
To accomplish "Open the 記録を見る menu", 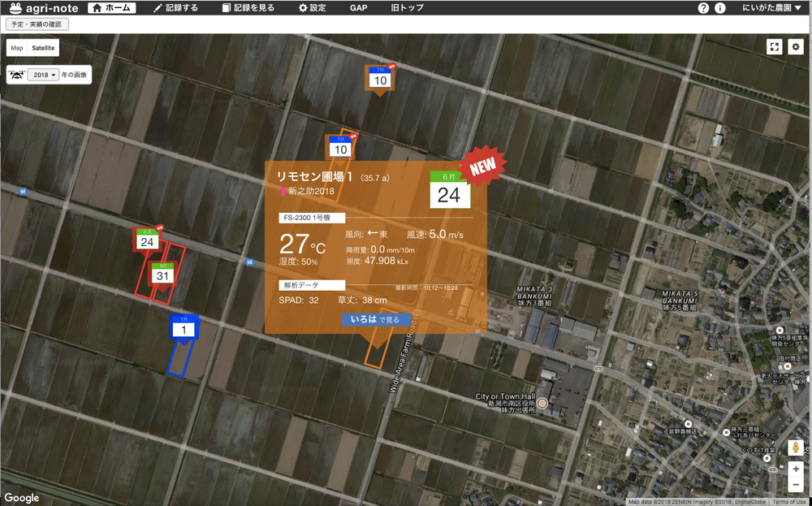I will click(248, 8).
